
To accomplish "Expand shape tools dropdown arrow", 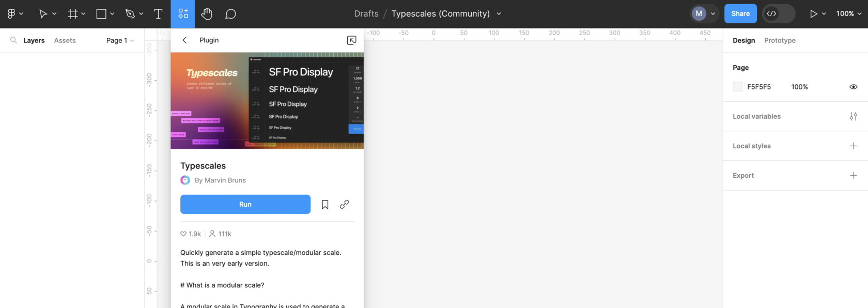I will [112, 14].
